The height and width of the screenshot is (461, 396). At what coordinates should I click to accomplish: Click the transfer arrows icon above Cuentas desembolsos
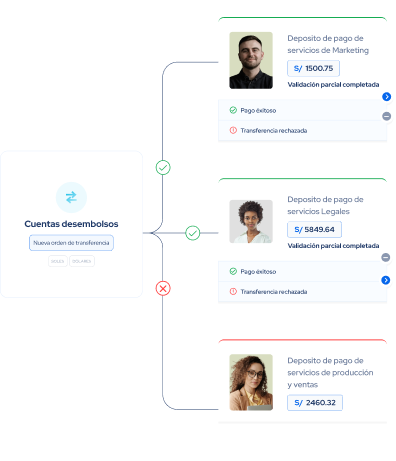(71, 197)
